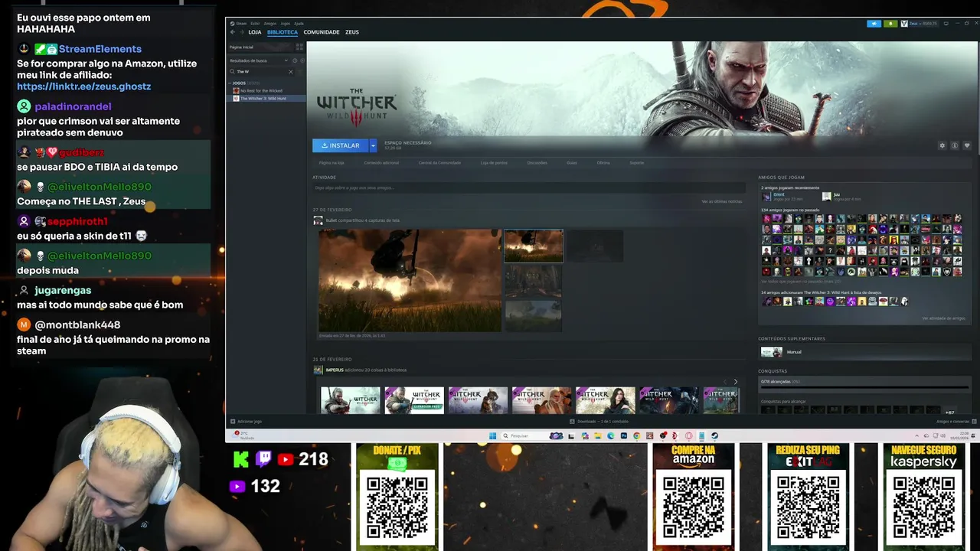Click recent sort clock icon in sidebar
Viewport: 980px width, 551px height.
click(x=295, y=60)
